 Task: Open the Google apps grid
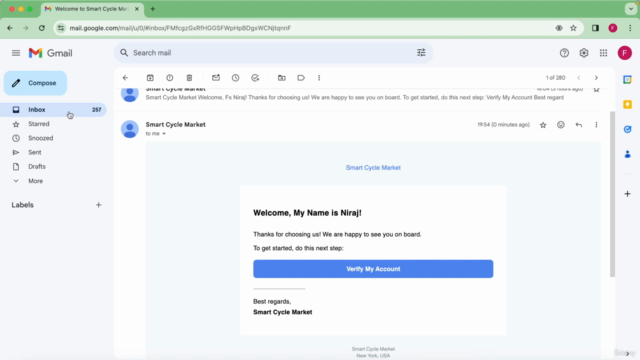pyautogui.click(x=603, y=53)
